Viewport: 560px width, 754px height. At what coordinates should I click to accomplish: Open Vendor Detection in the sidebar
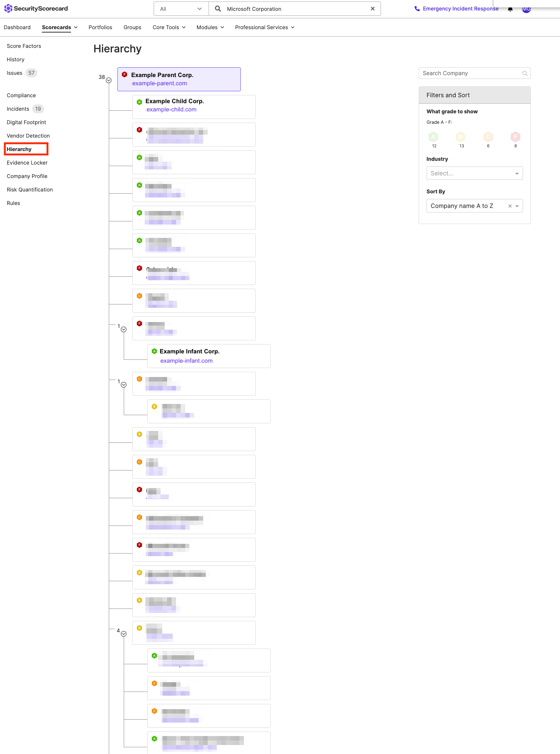[x=28, y=136]
